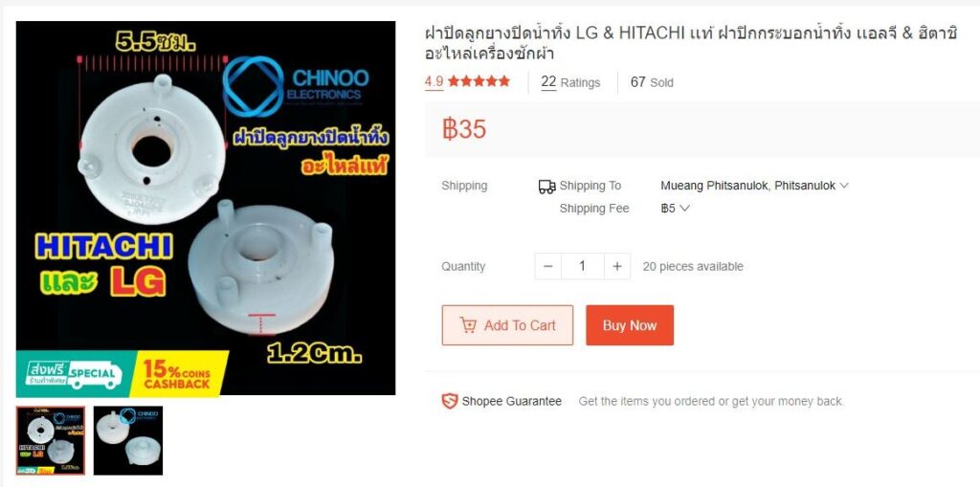Expand the ฿5 shipping fee dropdown

675,209
